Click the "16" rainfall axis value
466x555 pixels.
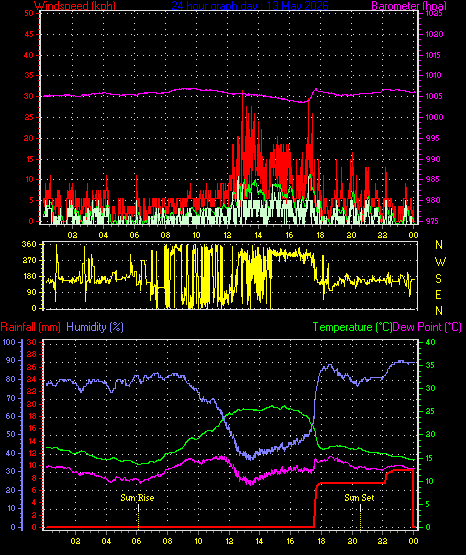coord(32,428)
